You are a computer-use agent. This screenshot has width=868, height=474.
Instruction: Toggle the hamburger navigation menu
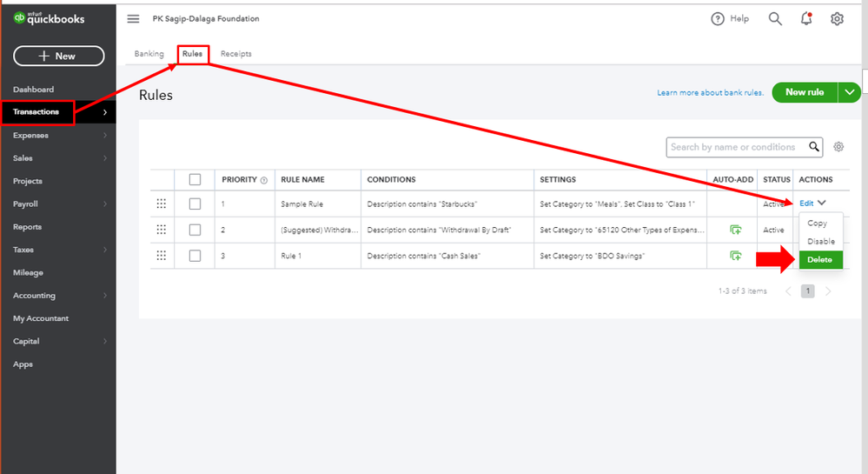coord(134,19)
